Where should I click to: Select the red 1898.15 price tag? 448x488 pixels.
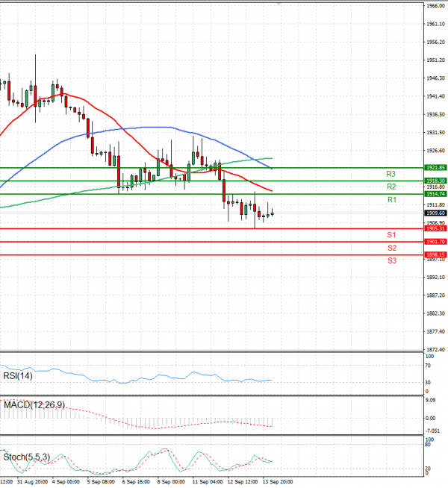click(435, 254)
